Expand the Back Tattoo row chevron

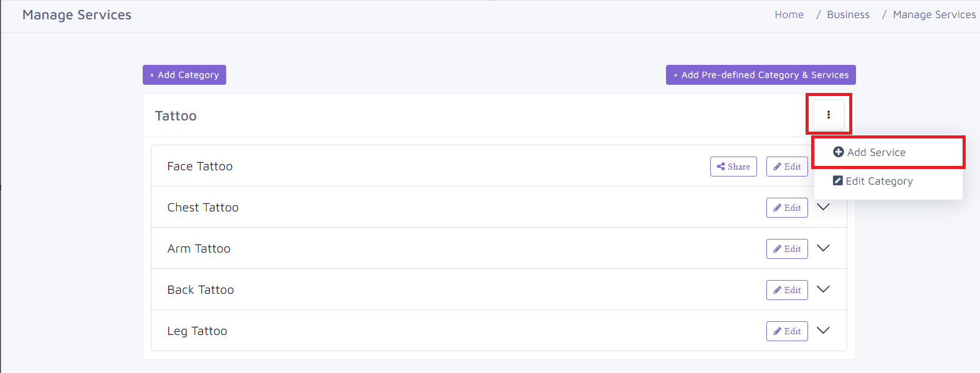tap(823, 289)
